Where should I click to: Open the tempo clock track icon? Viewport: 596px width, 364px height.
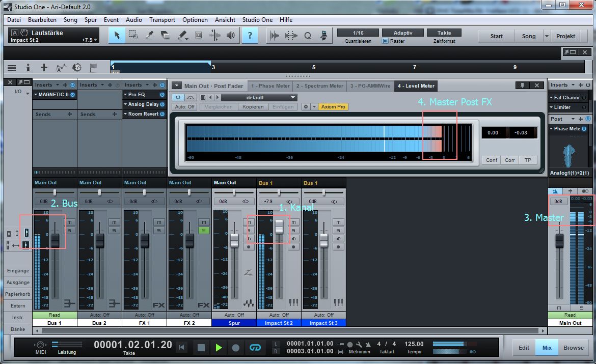tap(77, 68)
